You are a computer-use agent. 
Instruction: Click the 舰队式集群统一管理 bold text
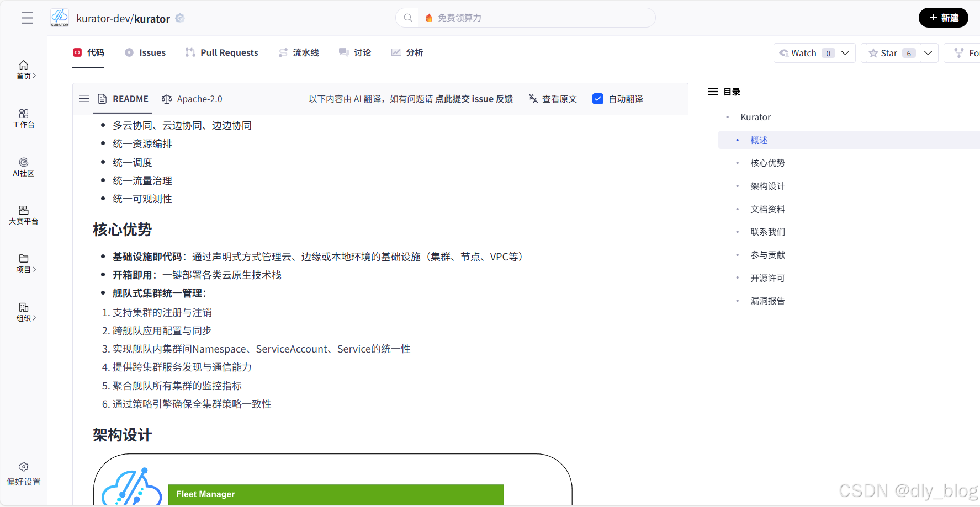pyautogui.click(x=157, y=293)
